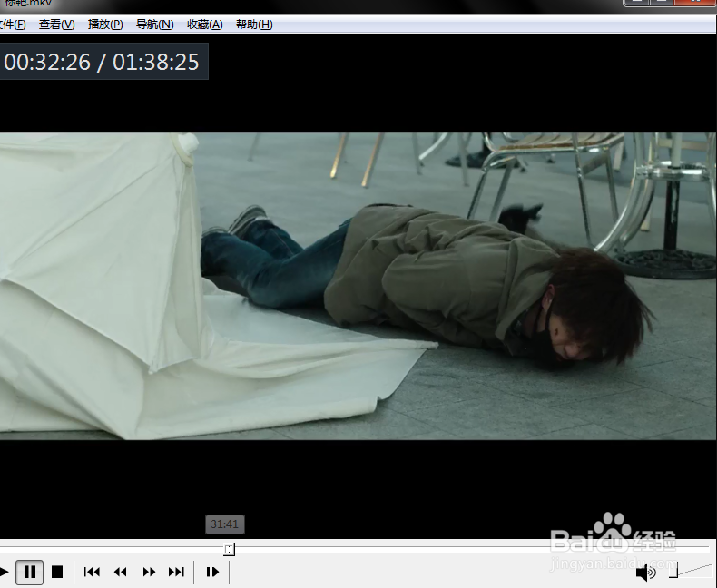Image resolution: width=717 pixels, height=588 pixels.
Task: Skip to the next file
Action: coord(176,572)
